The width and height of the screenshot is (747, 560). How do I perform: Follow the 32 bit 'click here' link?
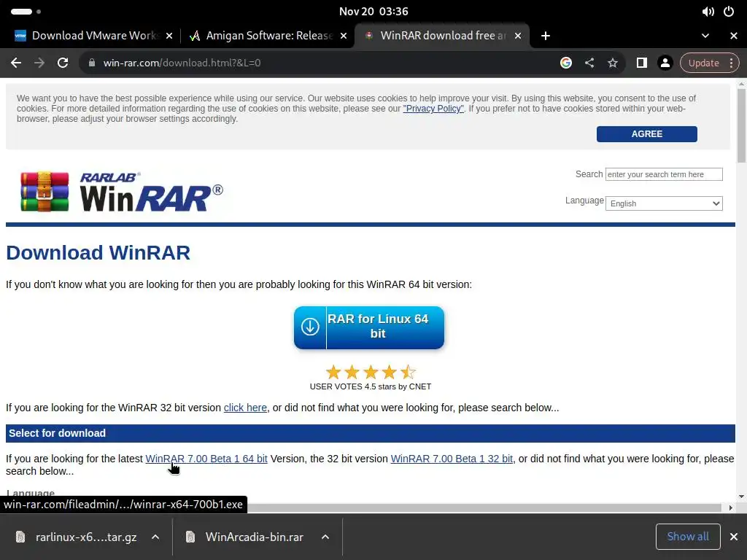tap(245, 408)
